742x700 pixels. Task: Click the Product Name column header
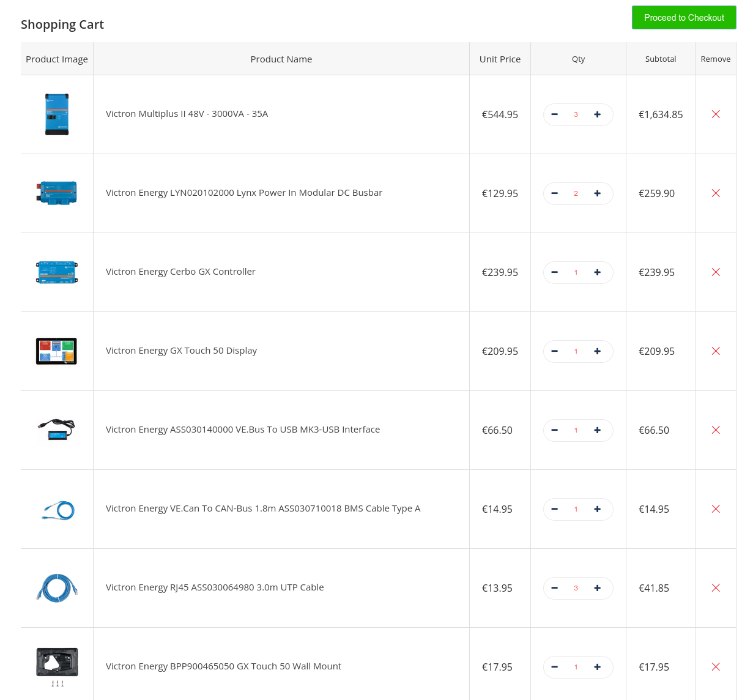[281, 59]
